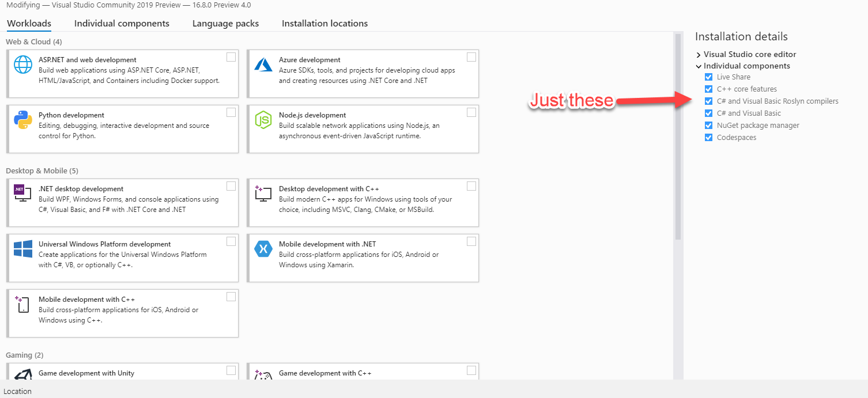
Task: Uncheck the Codespaces component
Action: (709, 138)
